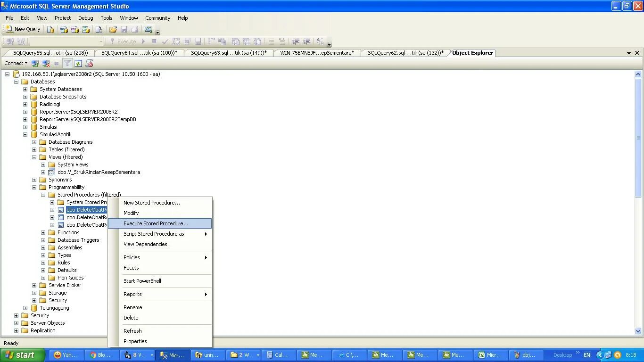Choose Execute Stored Procedure... from context menu
This screenshot has width=644, height=362.
(160, 223)
